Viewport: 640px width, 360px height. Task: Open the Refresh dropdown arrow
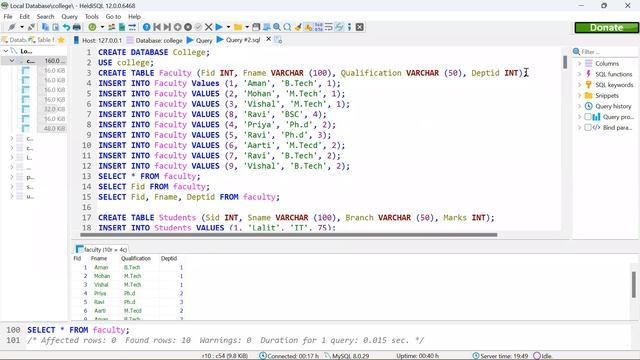(x=102, y=27)
